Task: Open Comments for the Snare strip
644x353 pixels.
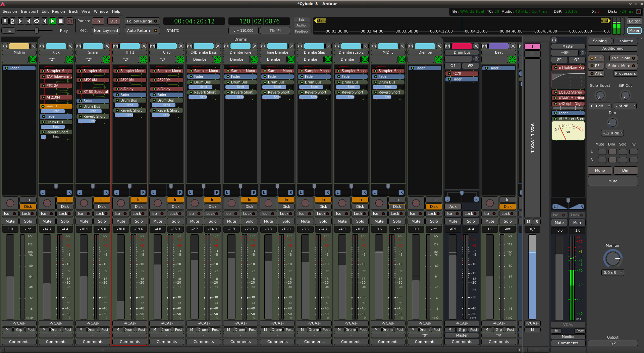Action: (x=93, y=342)
